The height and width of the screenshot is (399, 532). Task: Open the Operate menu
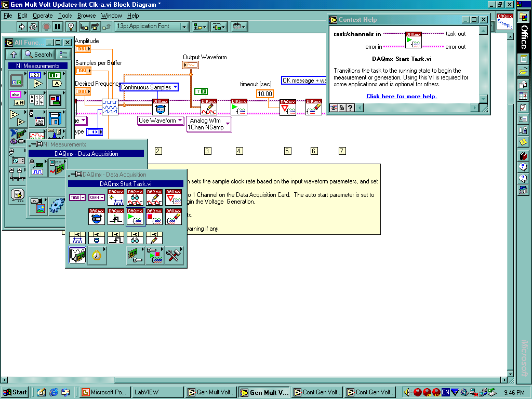coord(43,16)
